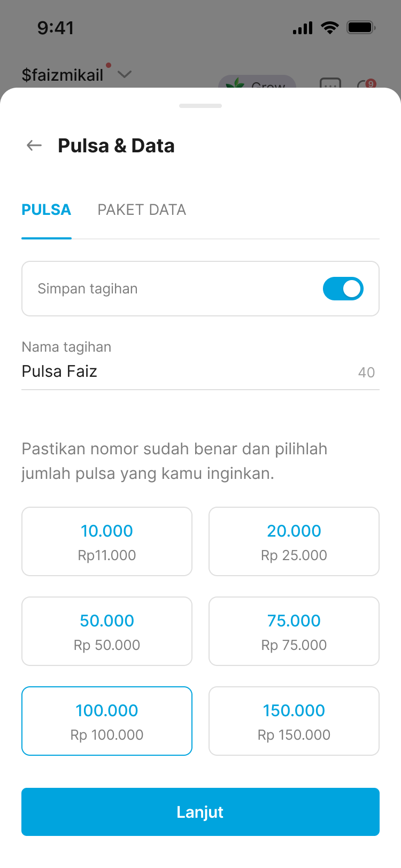
Task: Select the 75.000 pulsa option
Action: 294,631
